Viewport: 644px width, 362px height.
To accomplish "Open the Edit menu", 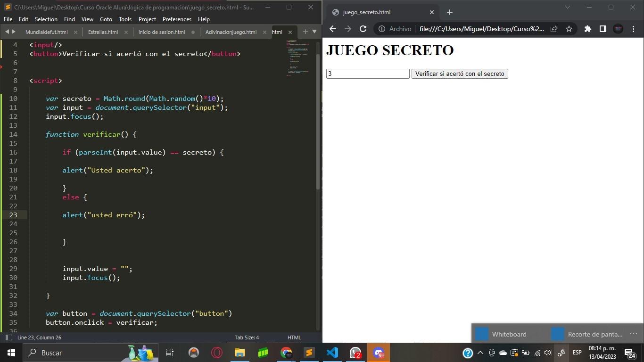I will click(x=24, y=19).
